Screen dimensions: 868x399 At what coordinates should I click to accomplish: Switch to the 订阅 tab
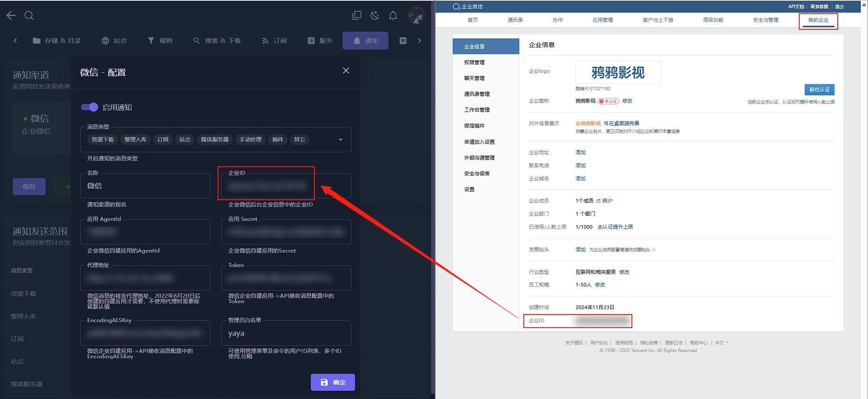coord(275,41)
